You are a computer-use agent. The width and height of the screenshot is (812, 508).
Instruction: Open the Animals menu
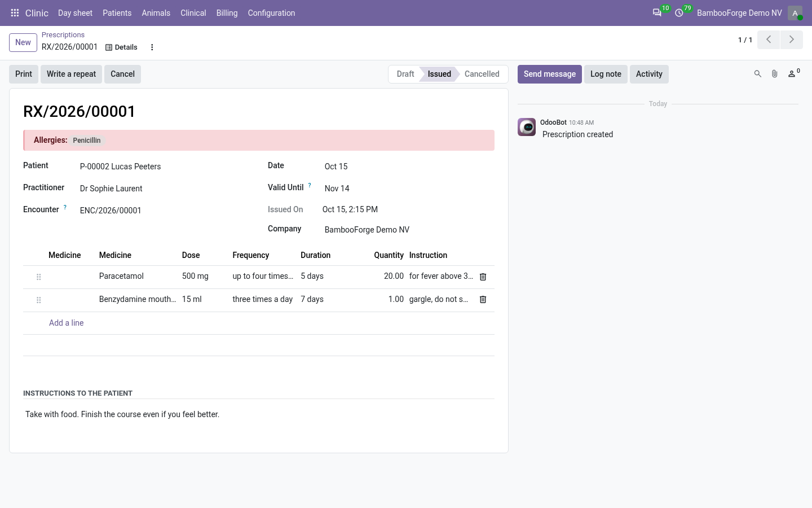pyautogui.click(x=156, y=12)
